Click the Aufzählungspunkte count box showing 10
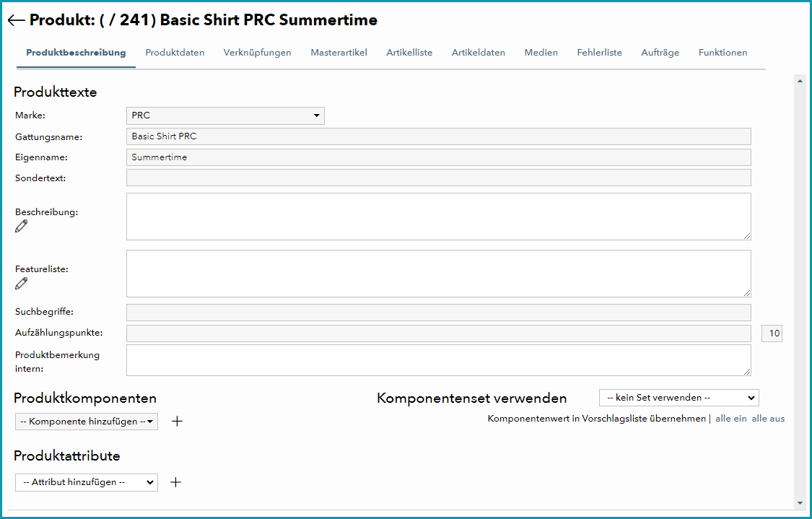This screenshot has height=519, width=812. click(772, 333)
